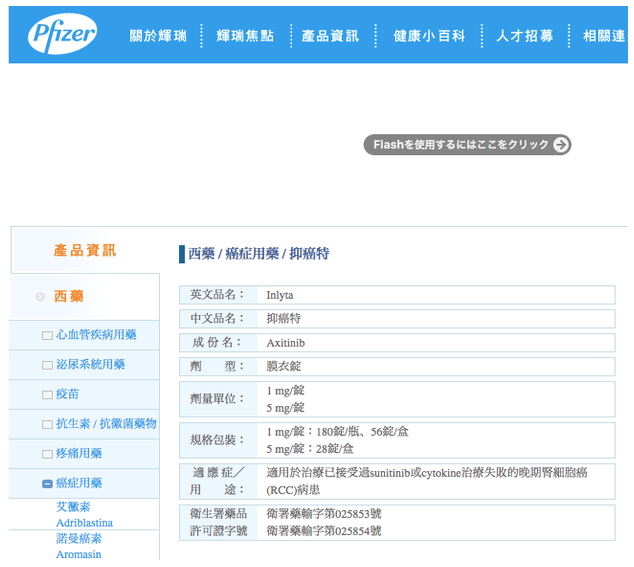Select the Inlyta product name value

[x=280, y=295]
